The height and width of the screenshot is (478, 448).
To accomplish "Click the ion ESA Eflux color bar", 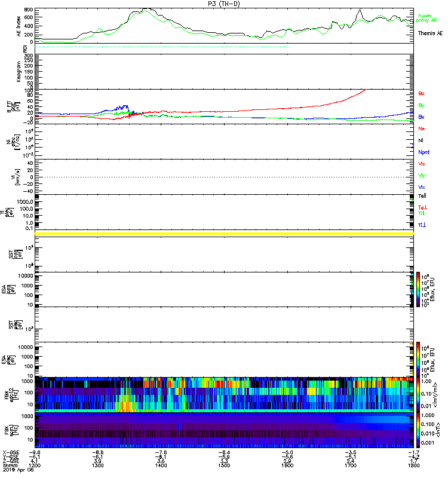I will tap(418, 289).
